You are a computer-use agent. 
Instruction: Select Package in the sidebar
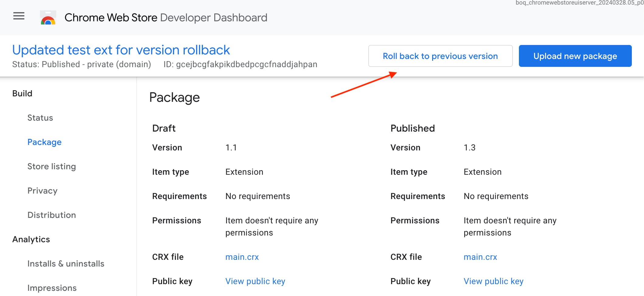[44, 142]
